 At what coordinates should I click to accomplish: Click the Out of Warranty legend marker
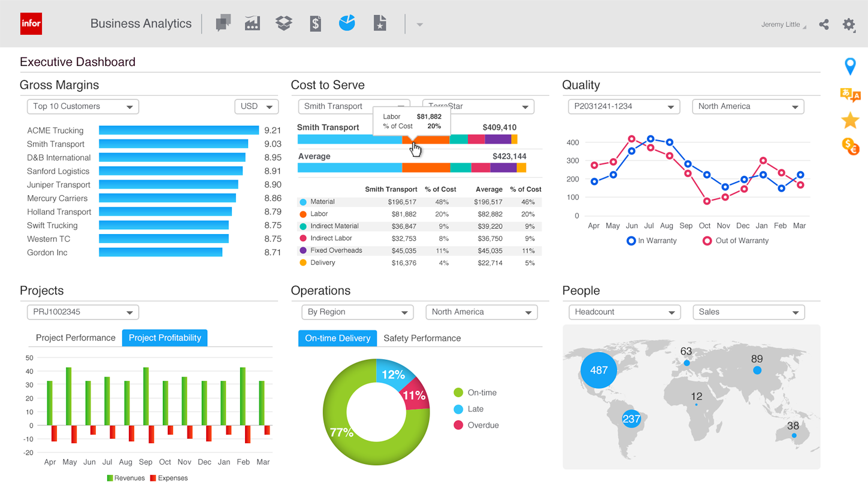(x=707, y=241)
